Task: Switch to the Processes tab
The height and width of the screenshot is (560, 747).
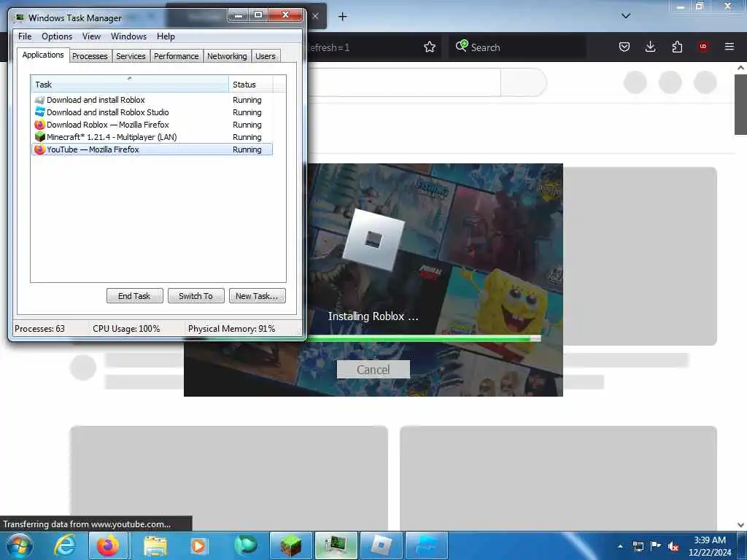Action: click(x=90, y=56)
